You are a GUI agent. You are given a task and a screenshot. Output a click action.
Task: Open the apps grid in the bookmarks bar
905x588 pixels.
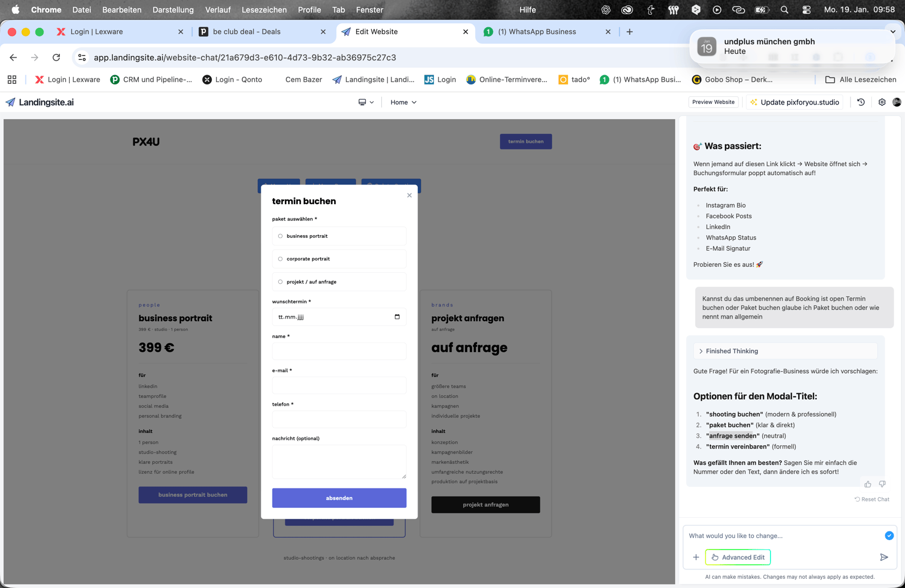tap(12, 79)
